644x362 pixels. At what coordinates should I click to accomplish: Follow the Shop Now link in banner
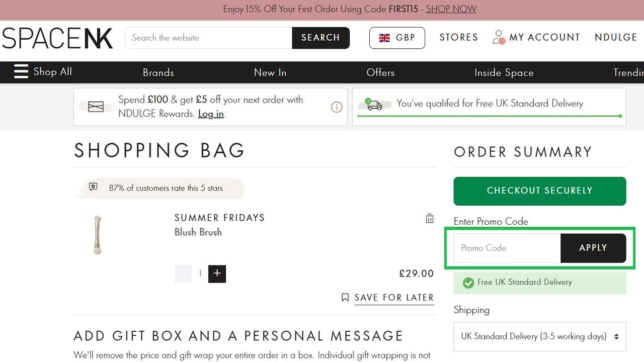click(x=451, y=9)
